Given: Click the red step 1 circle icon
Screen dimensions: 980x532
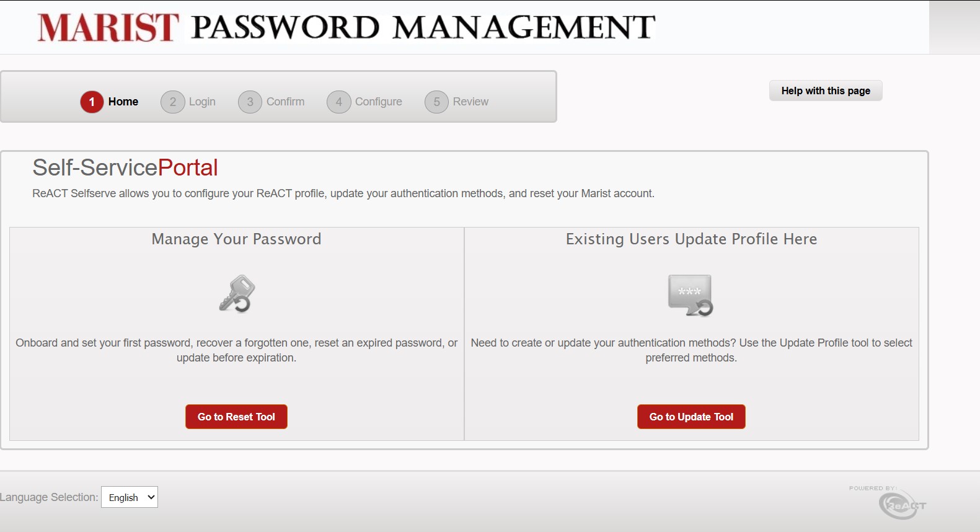Looking at the screenshot, I should click(x=92, y=102).
